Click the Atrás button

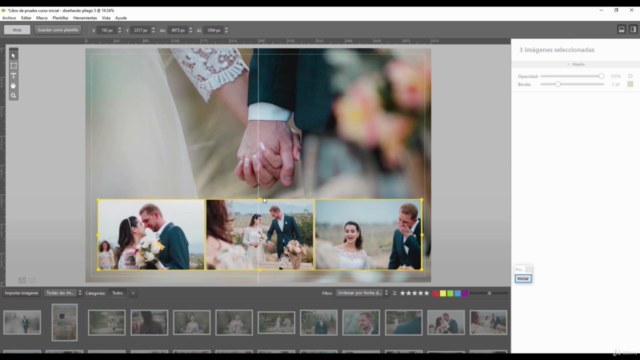pyautogui.click(x=17, y=30)
